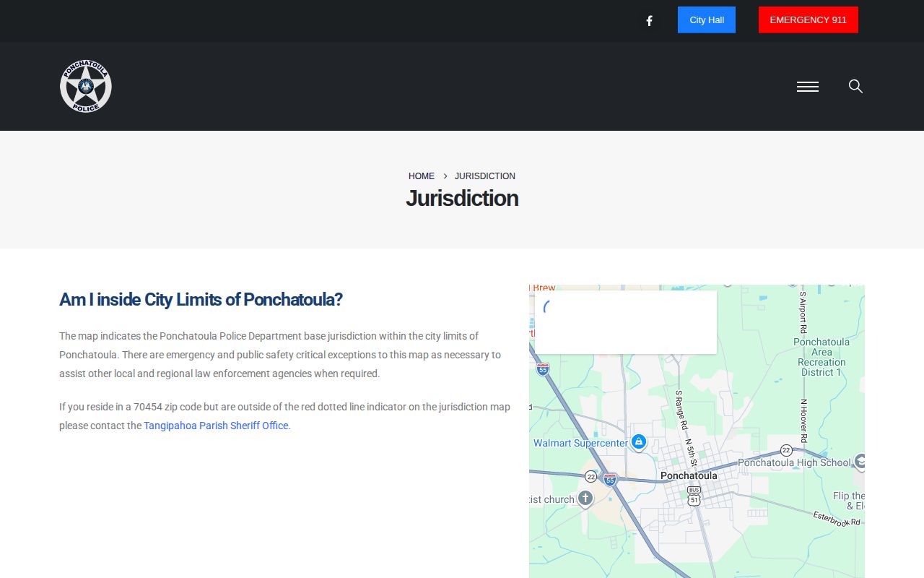Open the Facebook page icon
This screenshot has height=578, width=924.
click(649, 21)
